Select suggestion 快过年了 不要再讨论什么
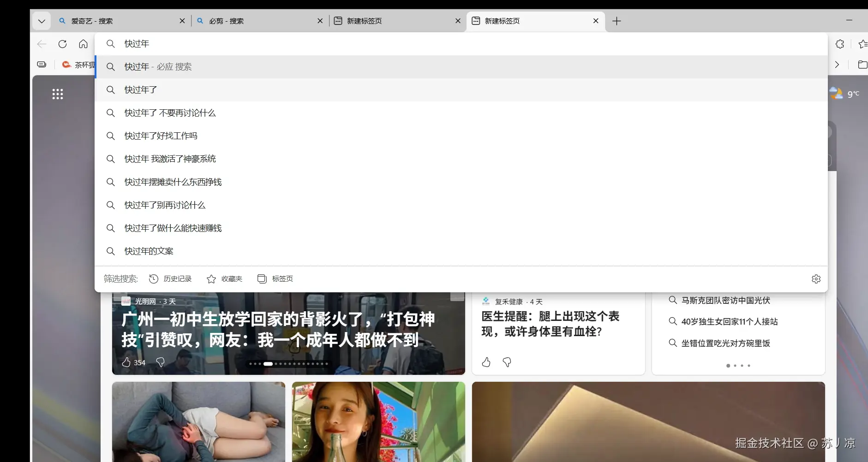Image resolution: width=868 pixels, height=462 pixels. pyautogui.click(x=461, y=113)
